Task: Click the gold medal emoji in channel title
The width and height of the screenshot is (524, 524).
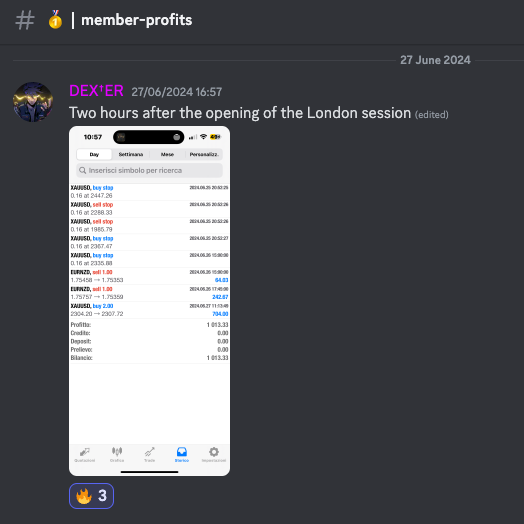Action: point(55,19)
